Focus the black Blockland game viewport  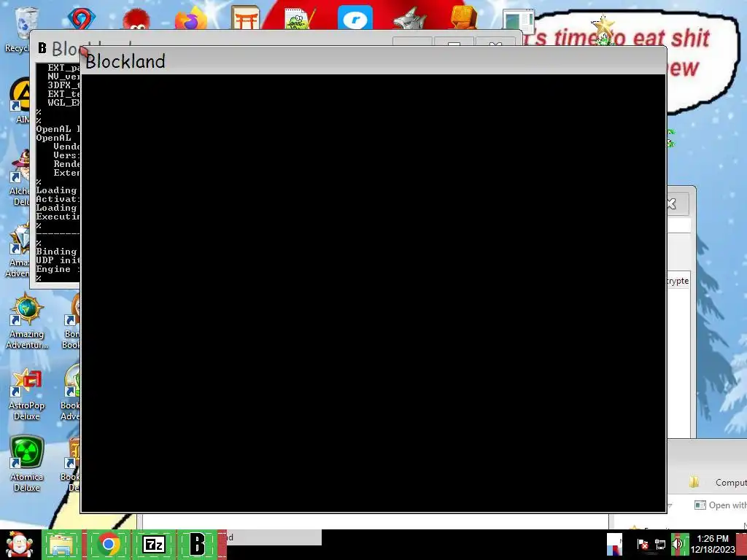pos(373,293)
